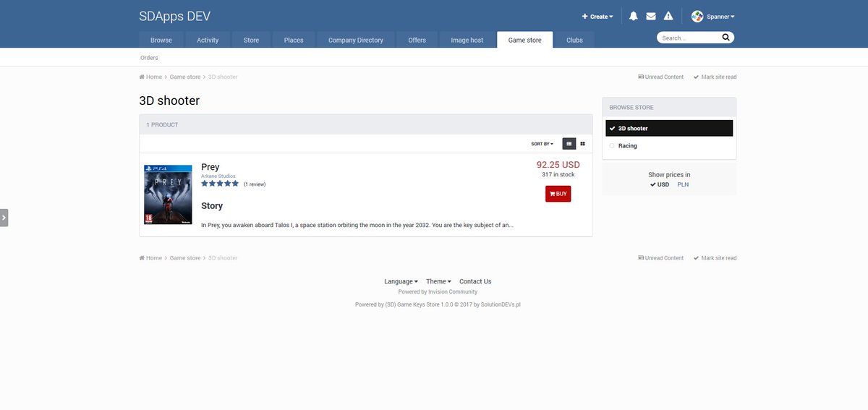Open the (1 review) link
This screenshot has width=868, height=410.
pos(255,184)
